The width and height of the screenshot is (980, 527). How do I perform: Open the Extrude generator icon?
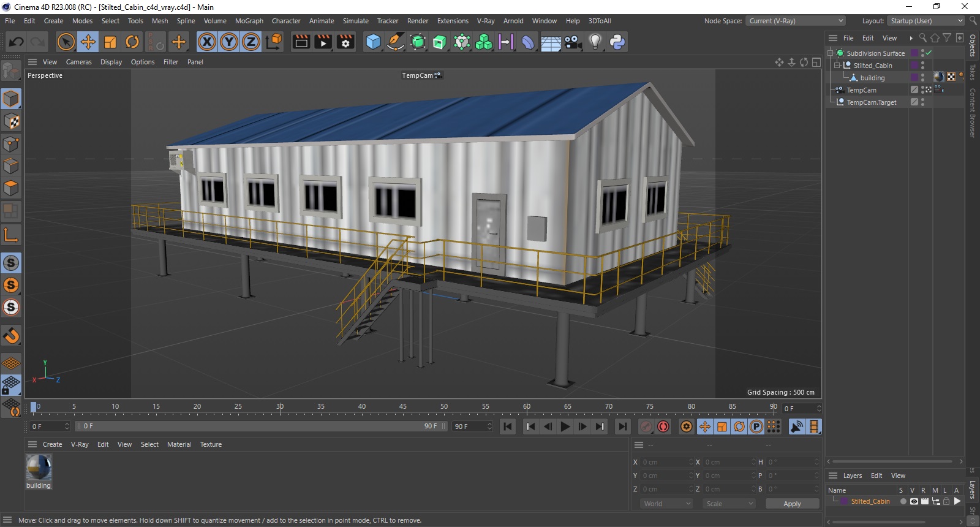(x=440, y=42)
